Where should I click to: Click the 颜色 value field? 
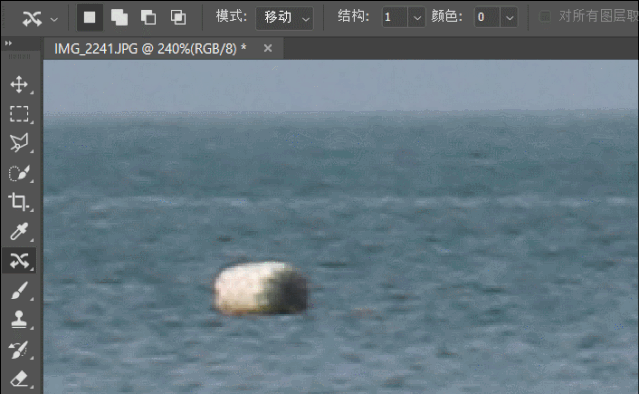pos(487,18)
